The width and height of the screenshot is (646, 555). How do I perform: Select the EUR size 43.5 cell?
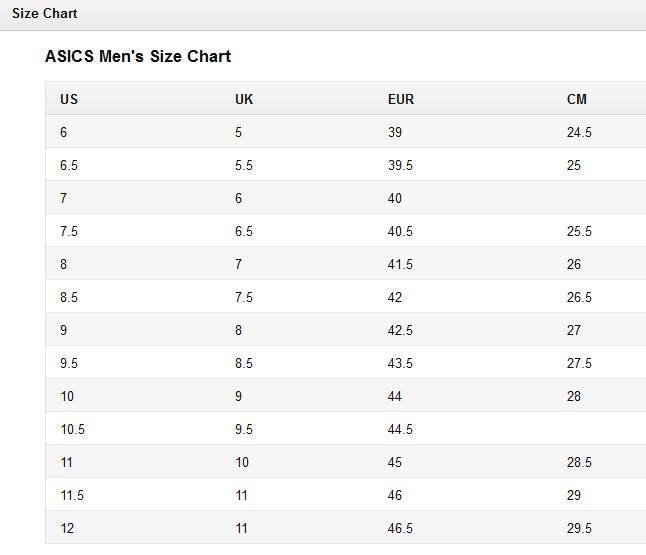pos(400,364)
